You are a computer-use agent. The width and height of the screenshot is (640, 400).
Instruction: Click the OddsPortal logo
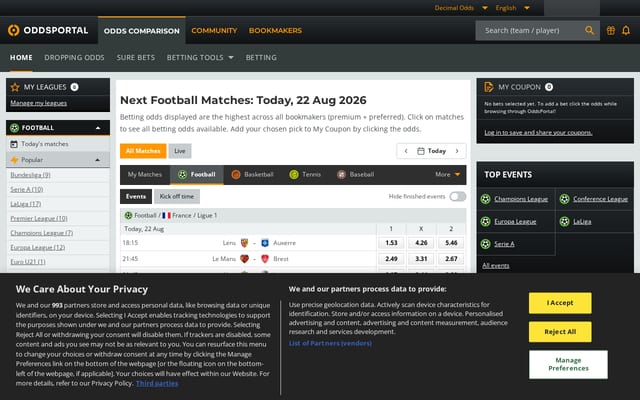point(48,30)
